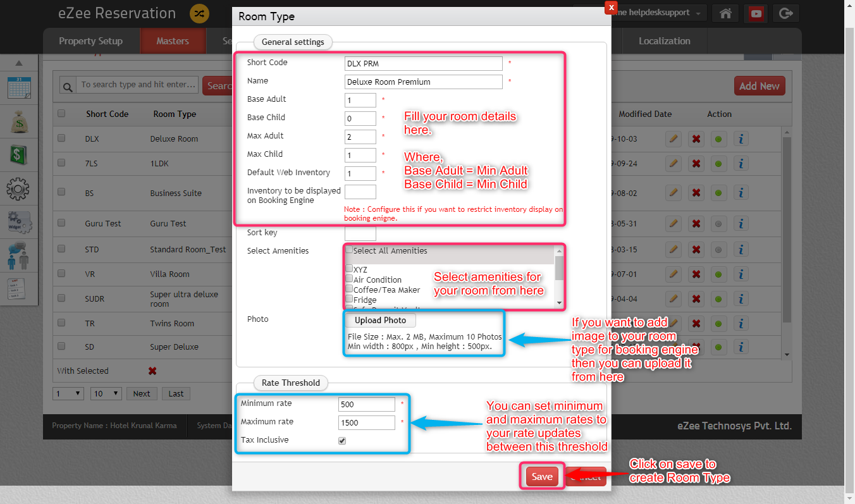Close the Room Type dialog with red X
Screen dimensions: 855x504
[610, 7]
